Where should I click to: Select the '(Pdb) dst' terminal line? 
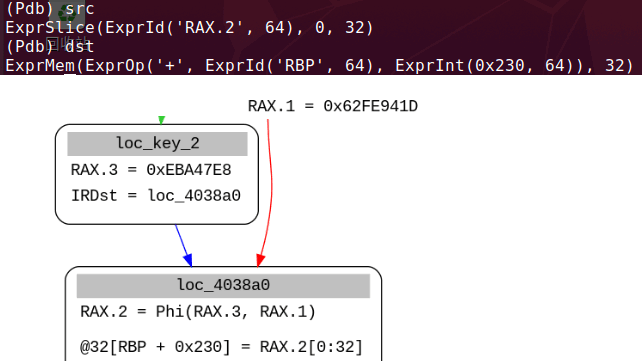[50, 46]
